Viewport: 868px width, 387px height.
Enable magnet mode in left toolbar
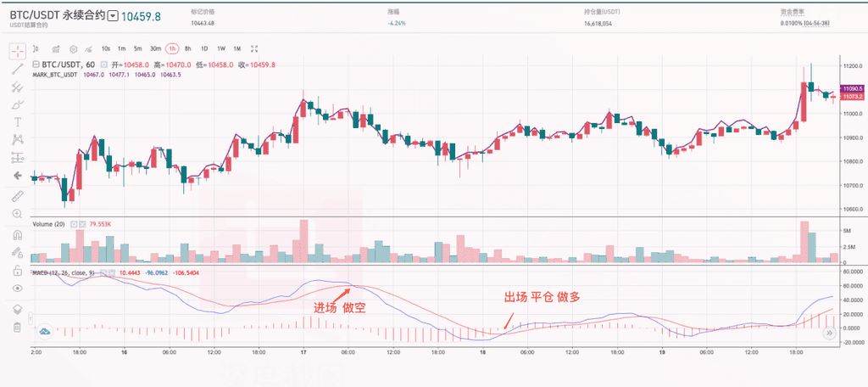pos(16,234)
